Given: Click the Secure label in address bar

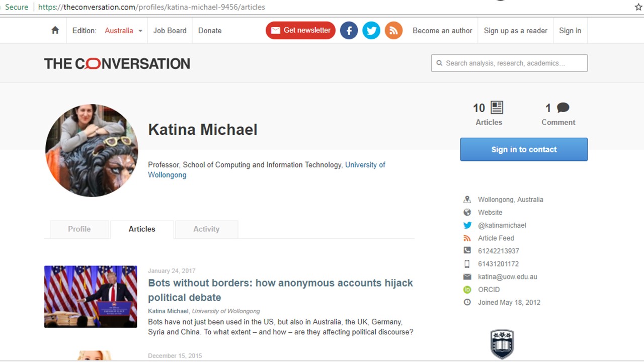Looking at the screenshot, I should 17,7.
